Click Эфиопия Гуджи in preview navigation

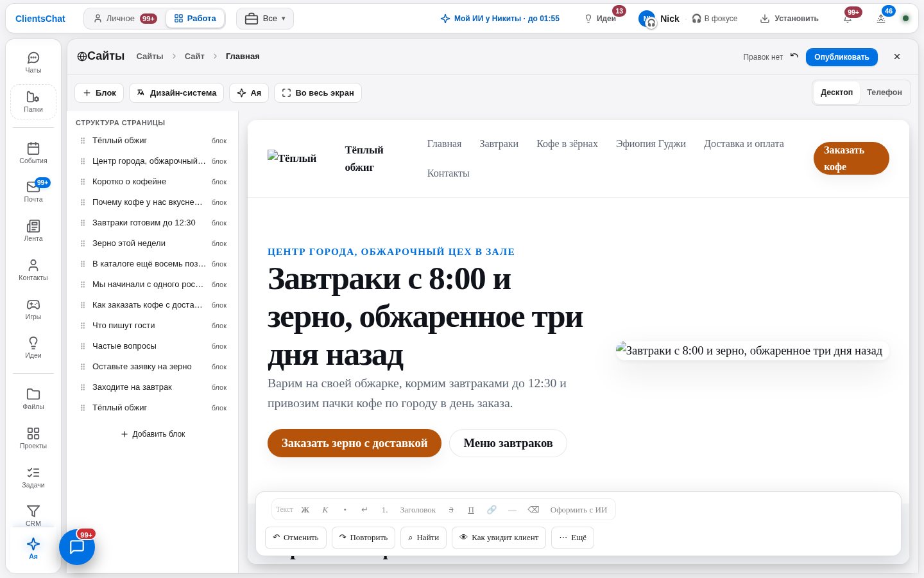click(x=651, y=144)
